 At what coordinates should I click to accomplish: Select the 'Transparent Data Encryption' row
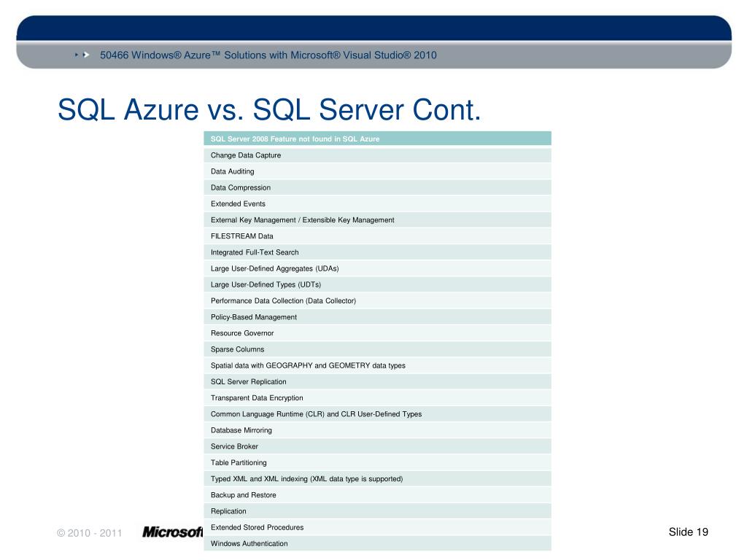click(x=377, y=398)
